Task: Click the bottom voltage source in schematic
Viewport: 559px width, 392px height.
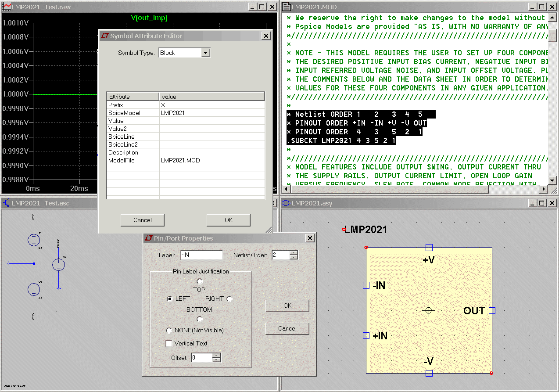Action: pos(34,289)
